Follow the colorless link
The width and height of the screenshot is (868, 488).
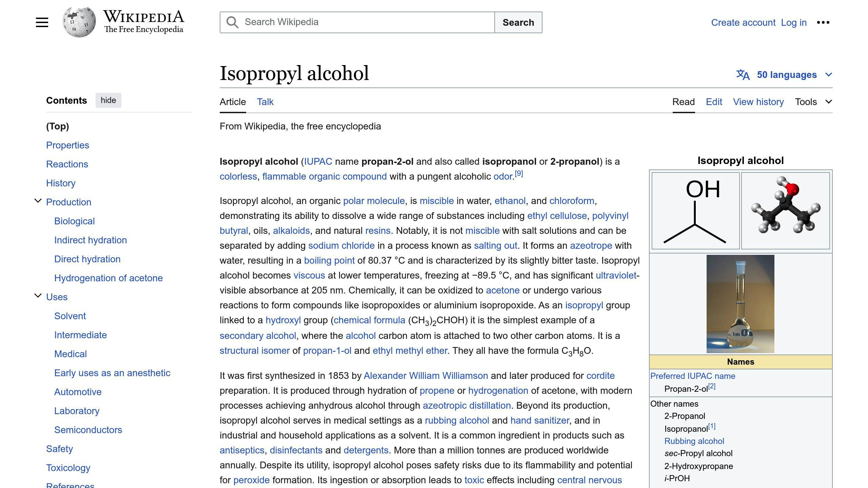pos(238,177)
